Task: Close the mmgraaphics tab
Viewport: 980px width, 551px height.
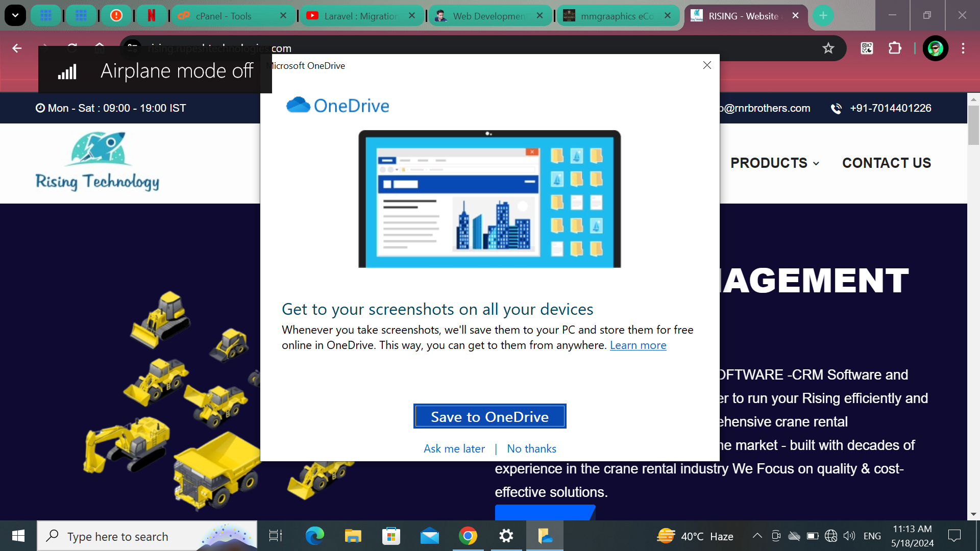Action: pos(668,16)
